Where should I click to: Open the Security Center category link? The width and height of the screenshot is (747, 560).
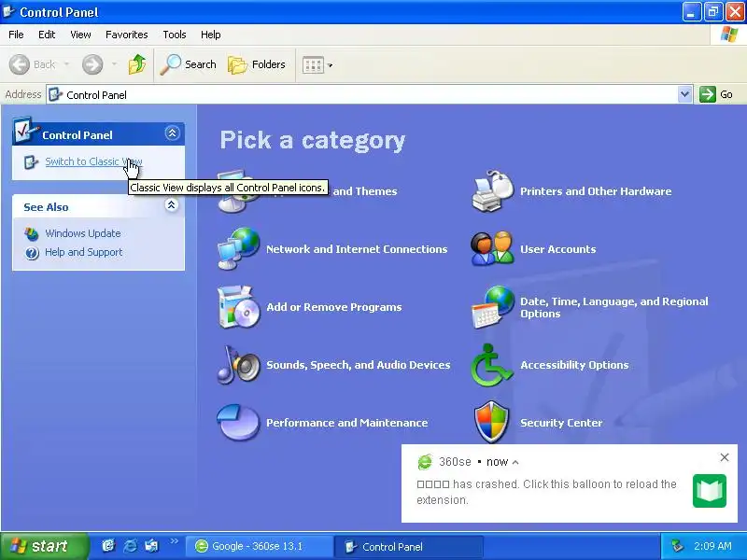pyautogui.click(x=561, y=423)
